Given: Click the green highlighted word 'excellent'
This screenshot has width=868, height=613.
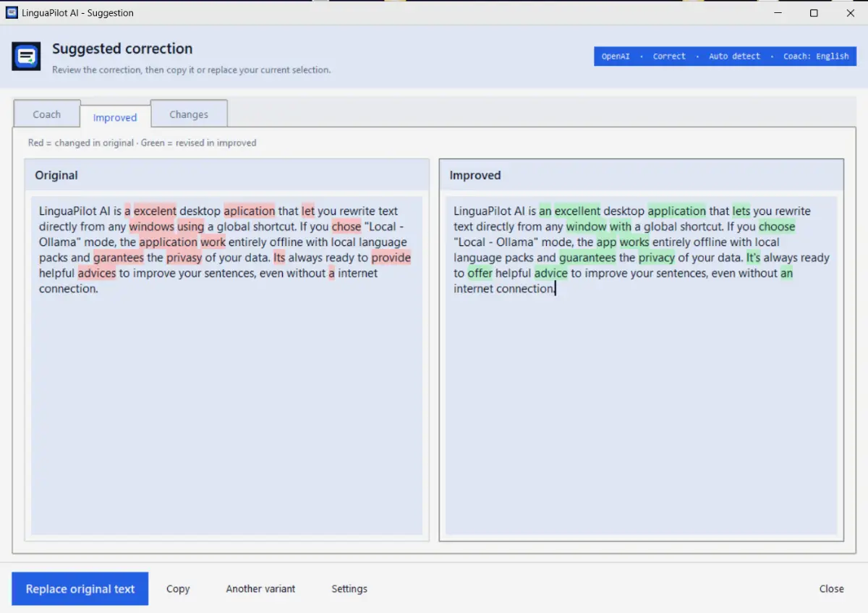Looking at the screenshot, I should (577, 211).
